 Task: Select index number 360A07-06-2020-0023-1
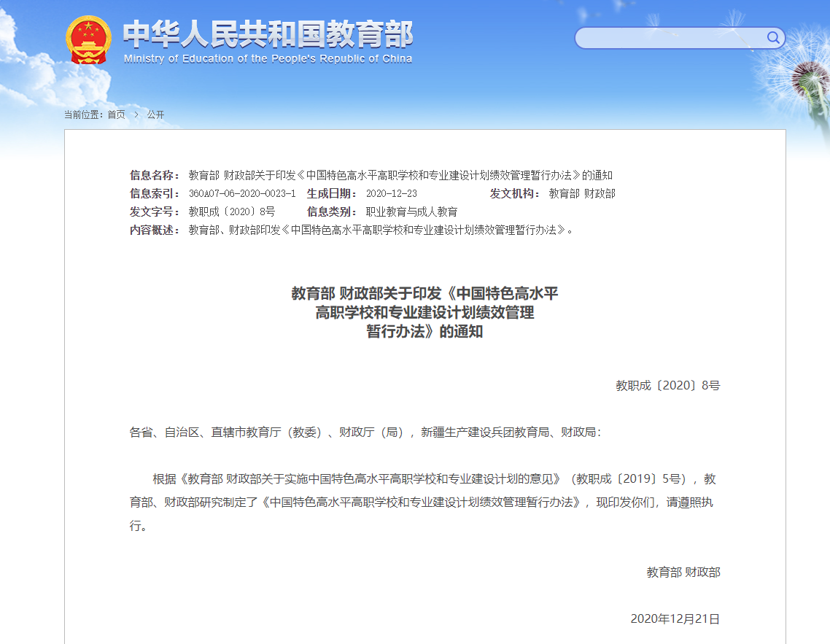pos(242,194)
